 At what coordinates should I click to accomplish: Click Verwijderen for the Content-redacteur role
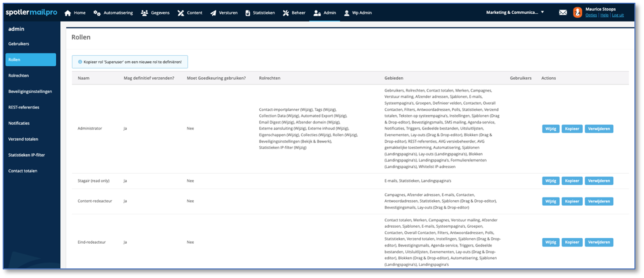coord(599,201)
